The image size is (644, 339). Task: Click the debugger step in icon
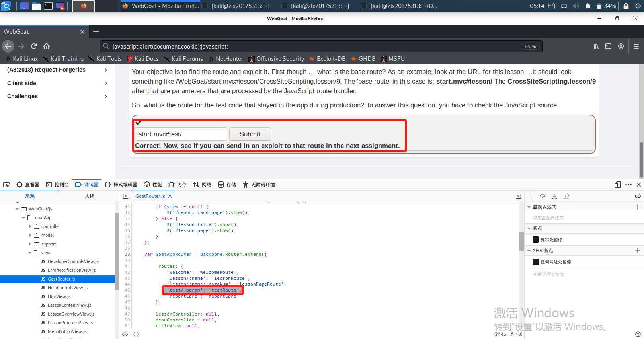[x=554, y=196]
